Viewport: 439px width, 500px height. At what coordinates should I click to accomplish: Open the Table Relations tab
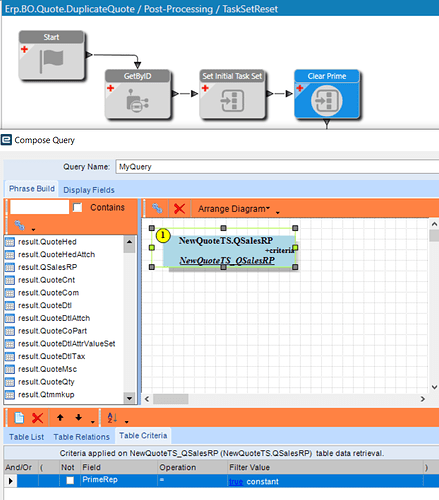(x=81, y=437)
